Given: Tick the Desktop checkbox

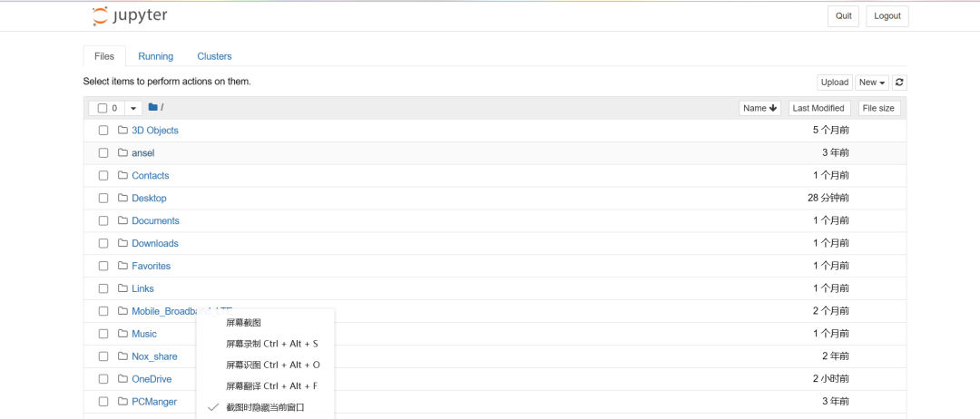Looking at the screenshot, I should point(103,198).
